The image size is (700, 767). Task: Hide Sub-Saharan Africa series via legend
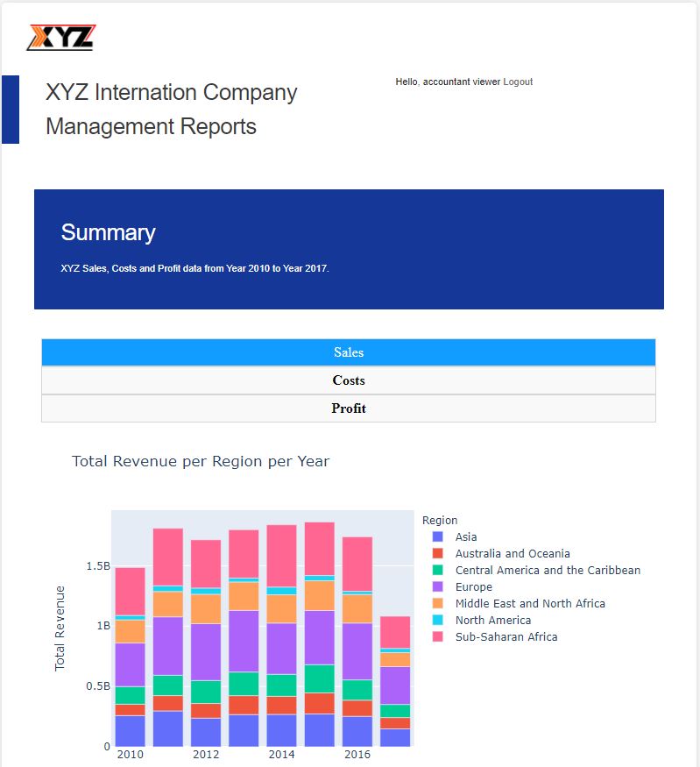click(506, 636)
